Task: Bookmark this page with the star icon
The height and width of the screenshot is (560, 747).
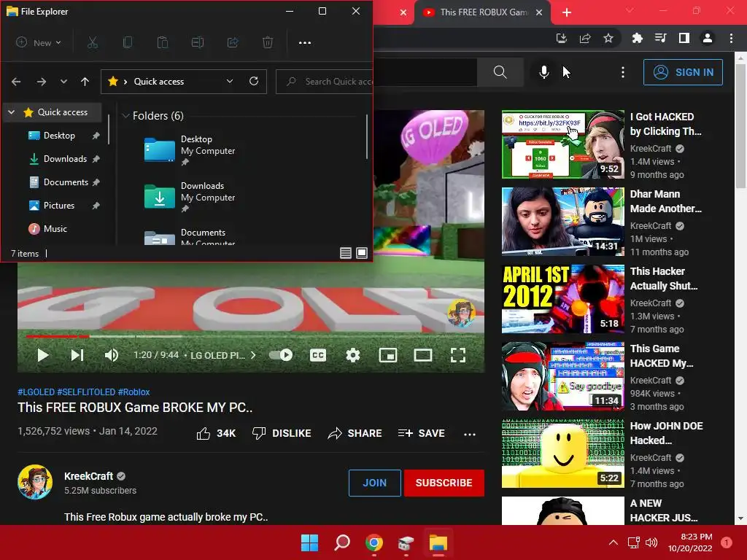Action: 608,38
